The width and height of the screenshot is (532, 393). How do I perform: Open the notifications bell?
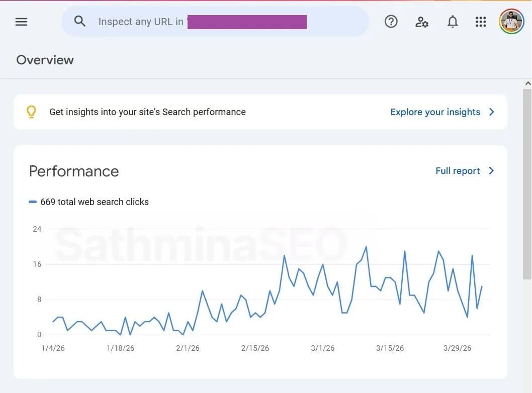[452, 22]
